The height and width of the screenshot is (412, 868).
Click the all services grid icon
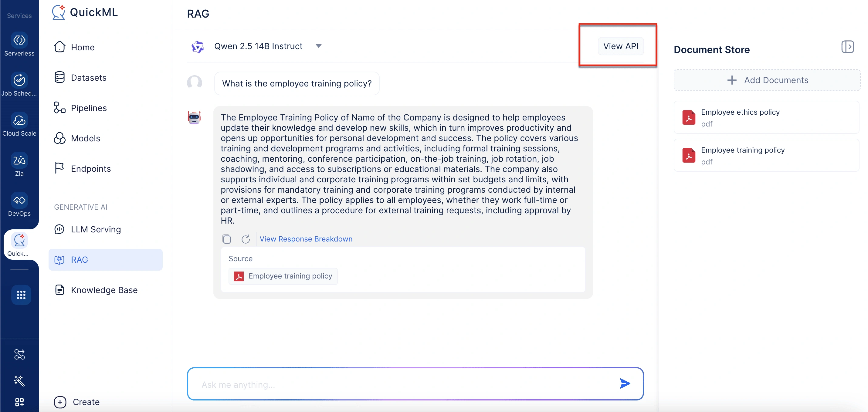coord(21,295)
